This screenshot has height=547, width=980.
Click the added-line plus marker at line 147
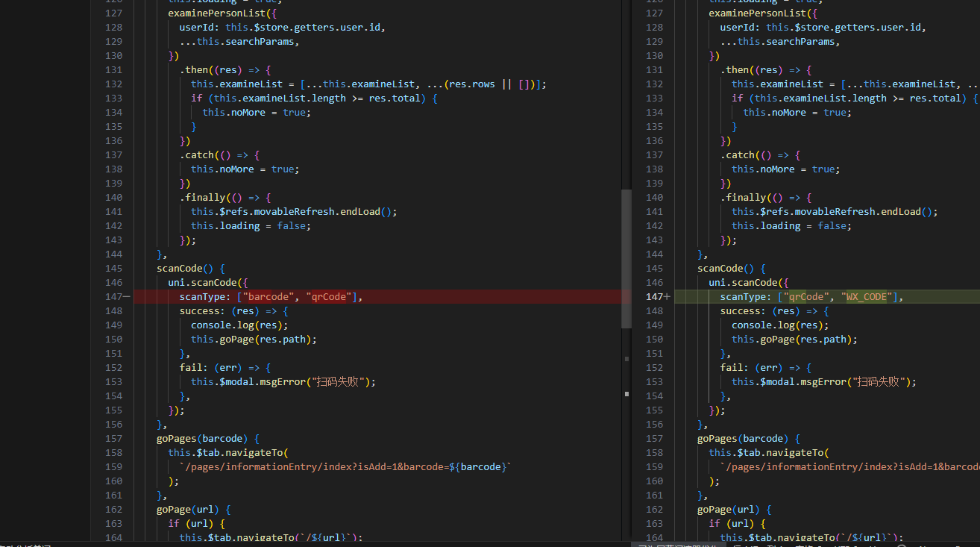pyautogui.click(x=668, y=297)
